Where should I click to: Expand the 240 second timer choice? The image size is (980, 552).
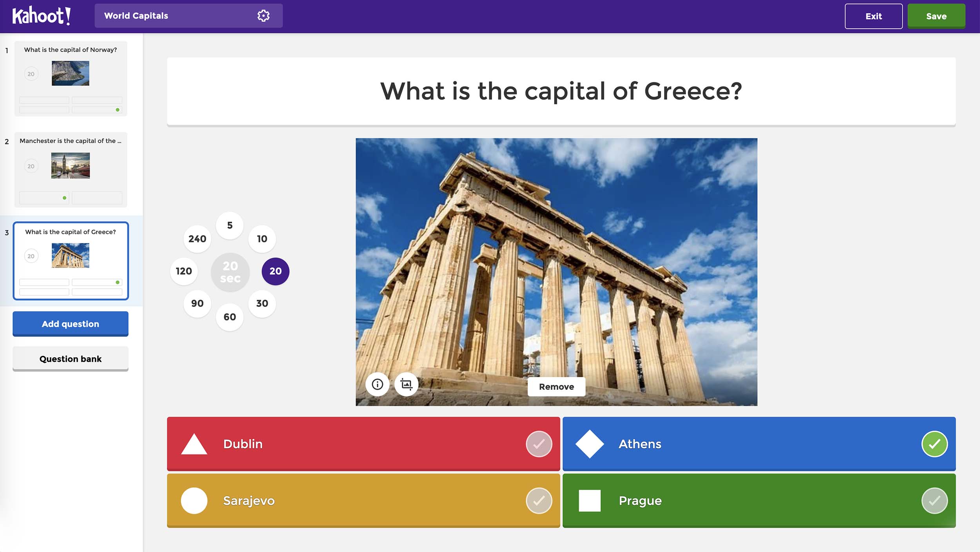click(x=197, y=239)
